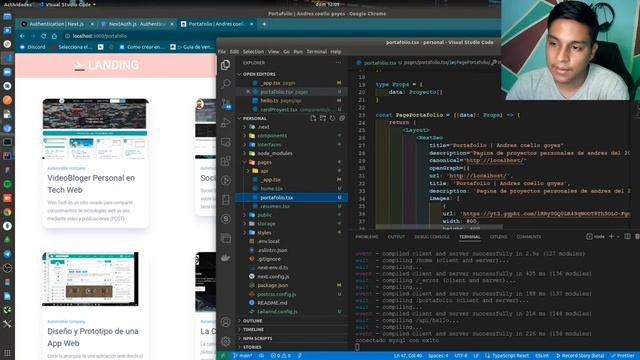Open Source Control view with badge
This screenshot has width=640, height=360.
[226, 103]
